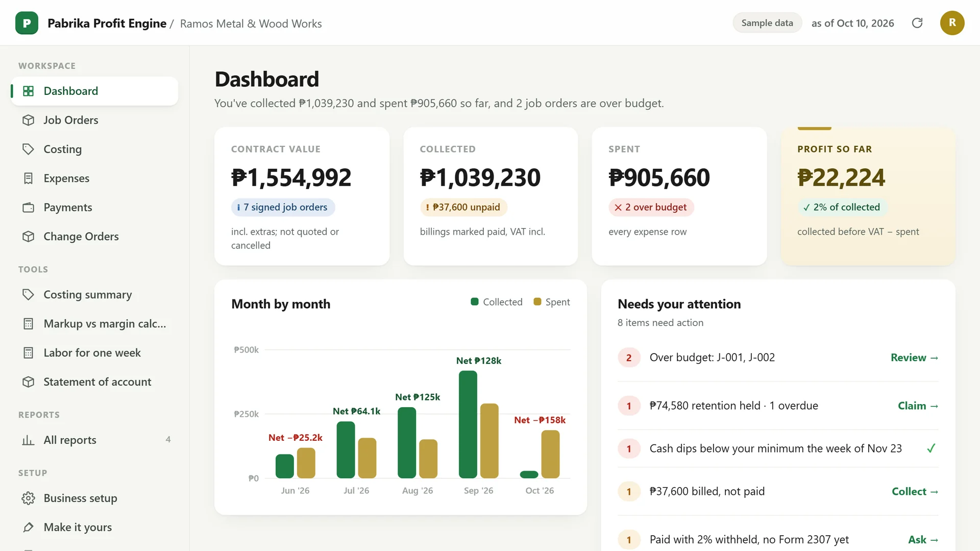Click the Statement of account box icon
This screenshot has height=551, width=980.
pyautogui.click(x=28, y=382)
